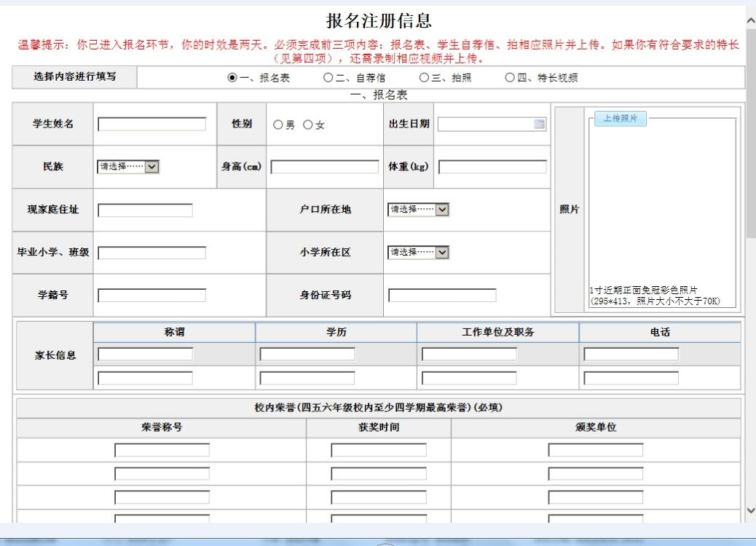Viewport: 756px width, 546px height.
Task: Click the 体重(kg) input field
Action: pos(492,167)
